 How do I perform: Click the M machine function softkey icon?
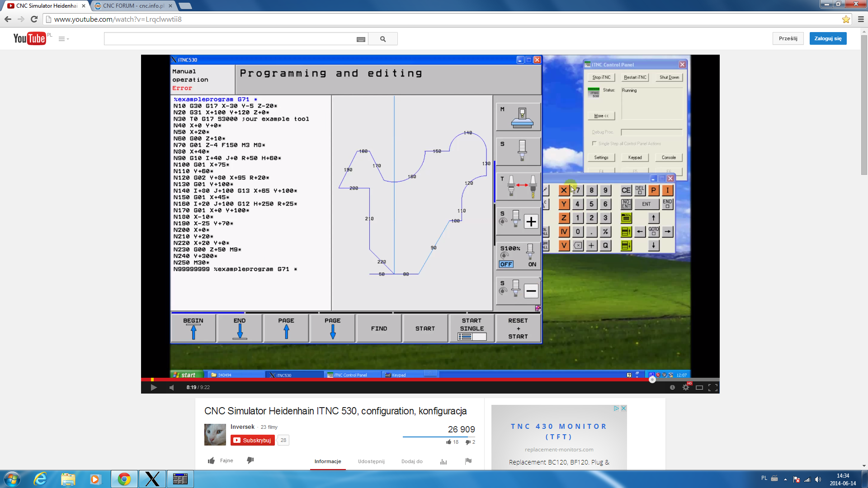tap(519, 117)
